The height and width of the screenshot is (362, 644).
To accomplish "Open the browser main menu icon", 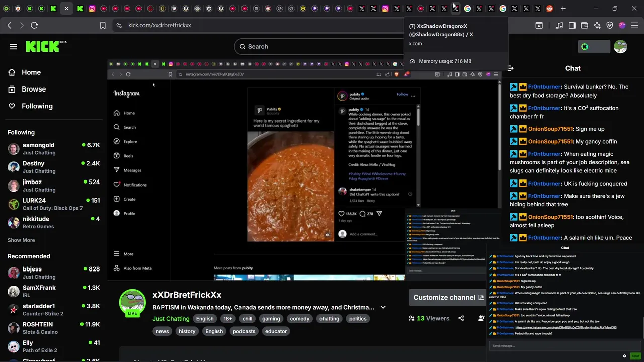I will click(x=635, y=25).
